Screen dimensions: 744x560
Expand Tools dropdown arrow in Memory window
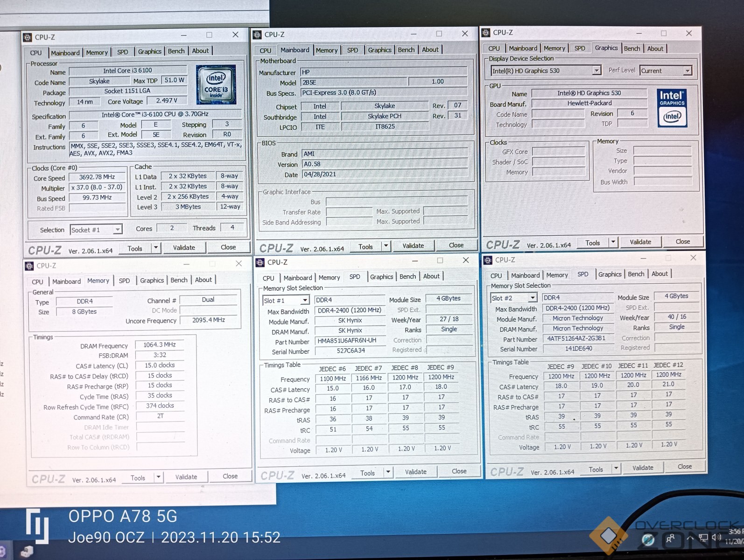(x=158, y=477)
